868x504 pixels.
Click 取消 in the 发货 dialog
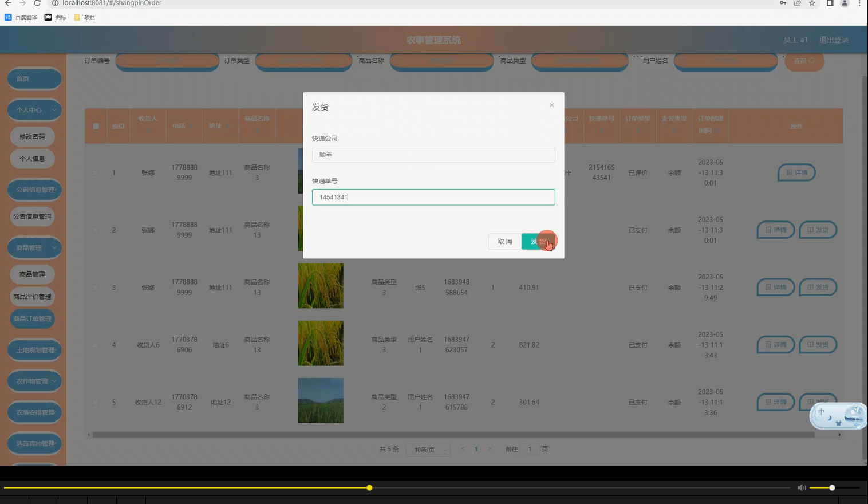tap(505, 241)
